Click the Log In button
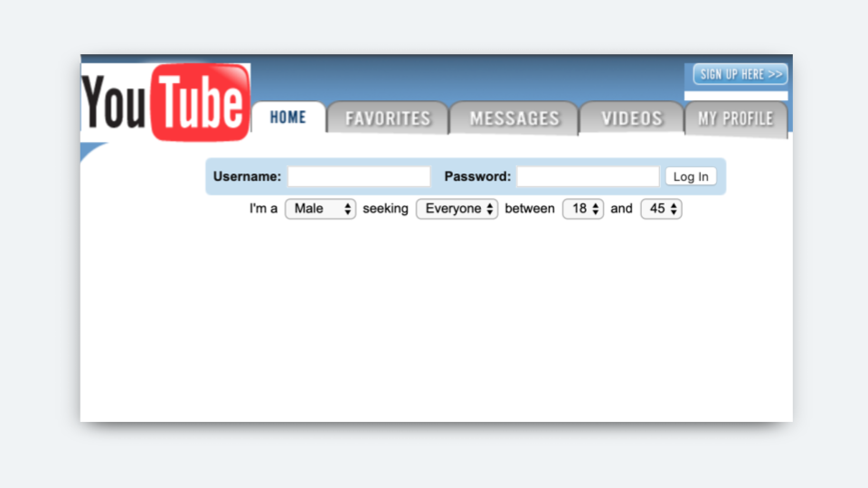868x488 pixels. tap(691, 176)
